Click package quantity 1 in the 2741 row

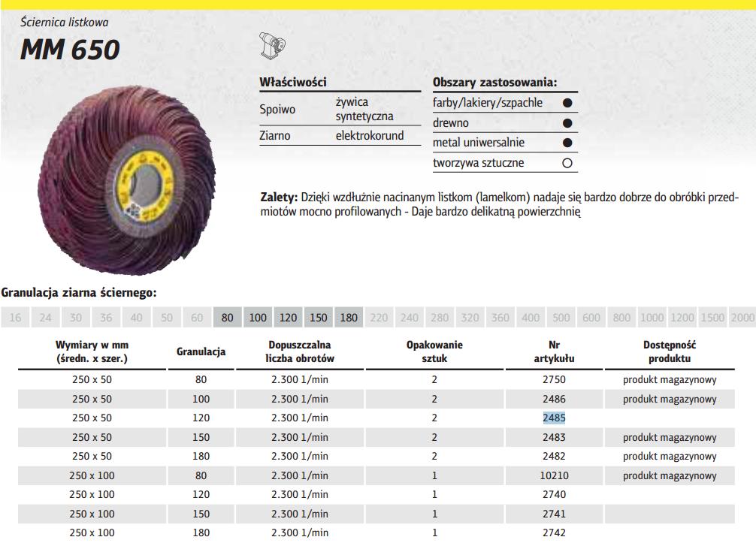pos(434,514)
